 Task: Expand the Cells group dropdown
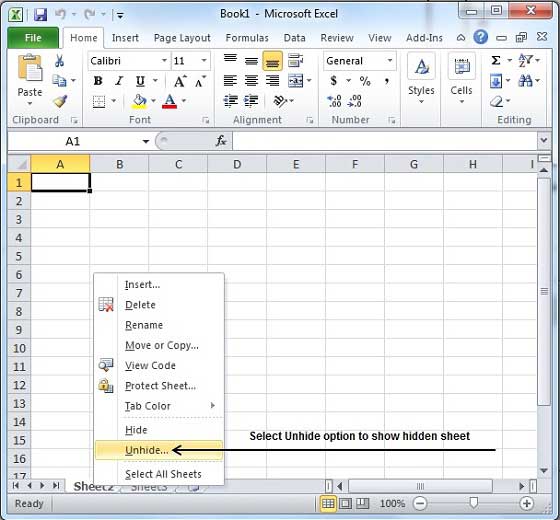point(461,102)
